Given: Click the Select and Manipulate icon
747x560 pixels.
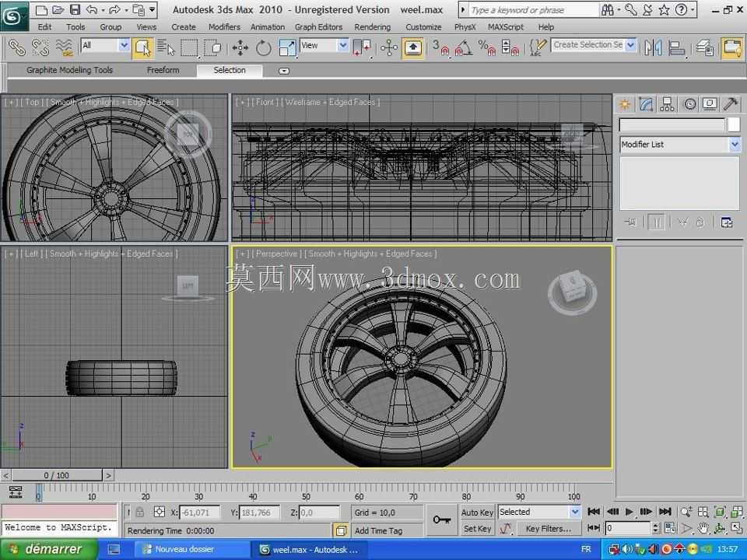Looking at the screenshot, I should point(389,47).
